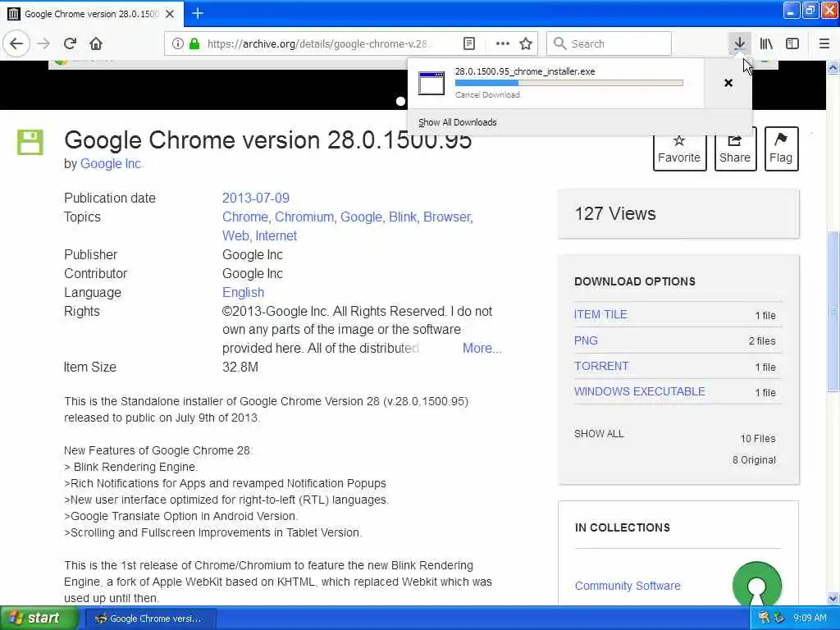This screenshot has height=630, width=840.
Task: Reload the current page
Action: 70,43
